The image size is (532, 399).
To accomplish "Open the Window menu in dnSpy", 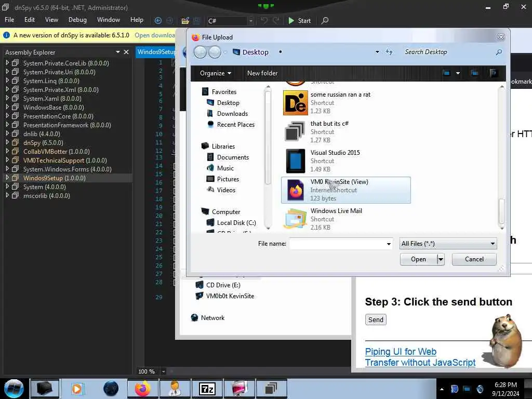I will [109, 20].
